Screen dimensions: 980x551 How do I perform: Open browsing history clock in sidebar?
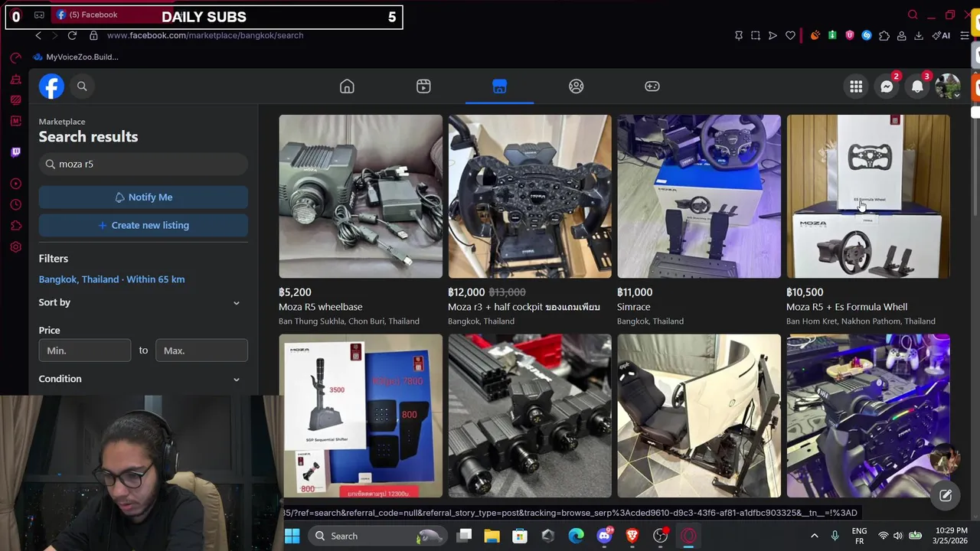15,204
